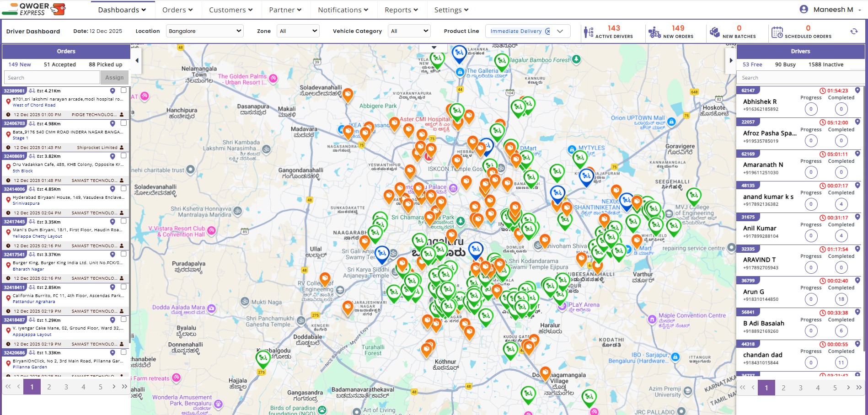Open the Dashboards menu
This screenshot has width=868, height=415.
pyautogui.click(x=122, y=10)
